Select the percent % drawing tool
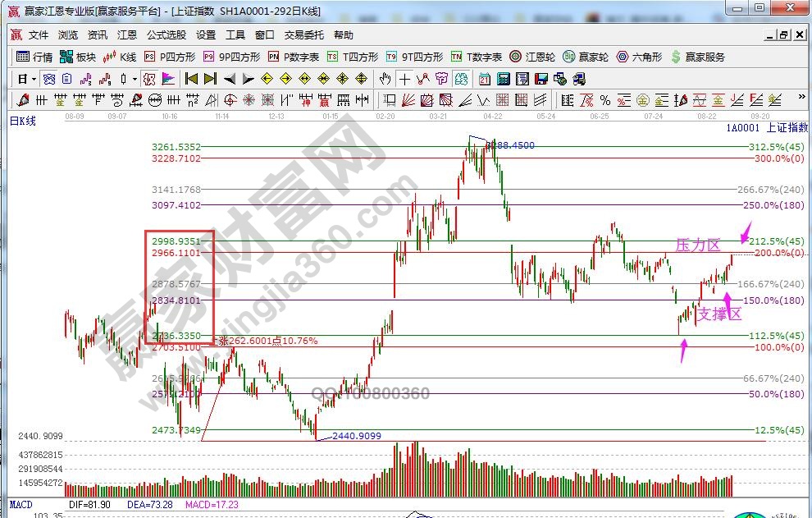This screenshot has width=812, height=518. (x=604, y=100)
